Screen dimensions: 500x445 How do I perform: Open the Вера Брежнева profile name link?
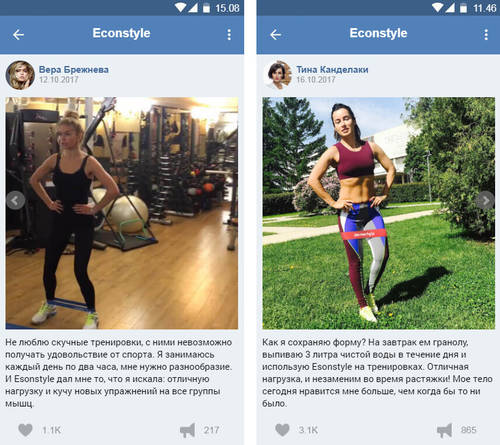74,70
